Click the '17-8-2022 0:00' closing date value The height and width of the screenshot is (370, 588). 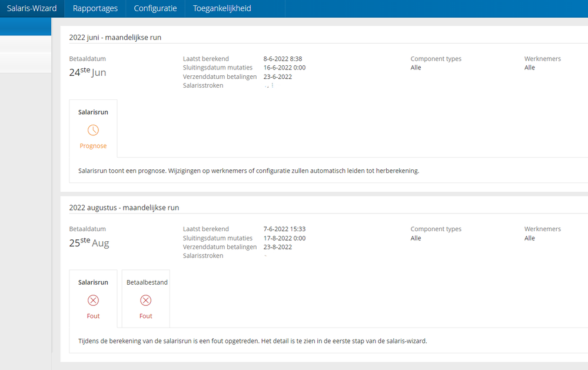[x=285, y=238]
